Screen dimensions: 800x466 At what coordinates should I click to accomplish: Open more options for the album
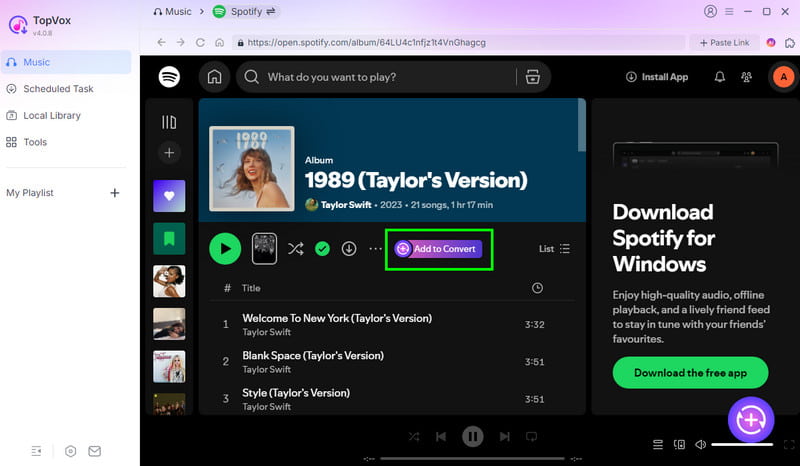tap(376, 249)
